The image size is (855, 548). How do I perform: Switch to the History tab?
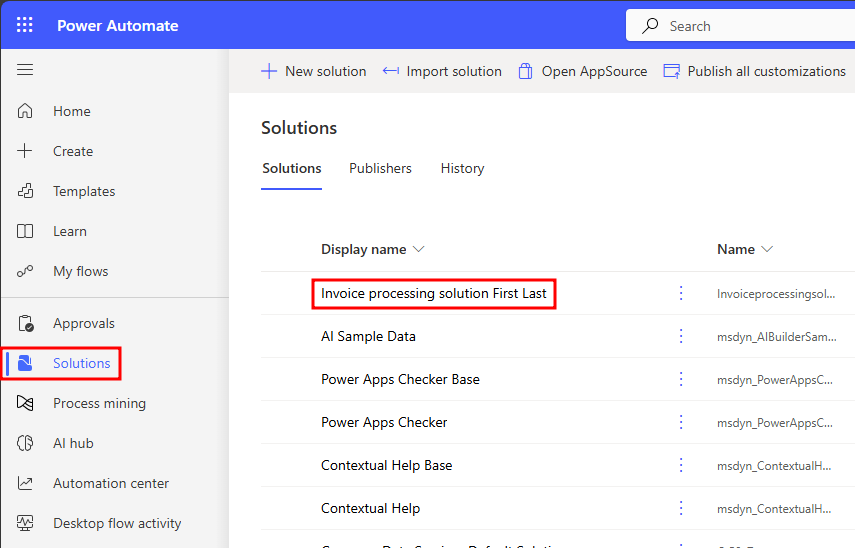[462, 168]
